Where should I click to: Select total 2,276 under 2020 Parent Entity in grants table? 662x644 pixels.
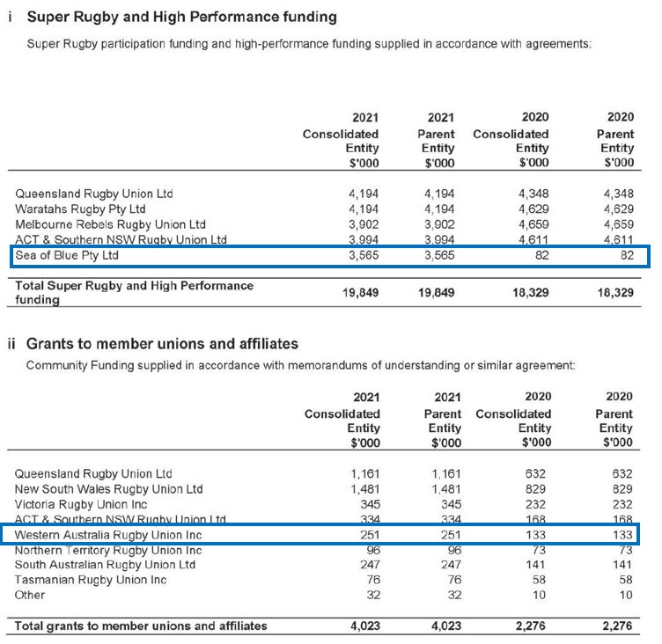tap(617, 626)
